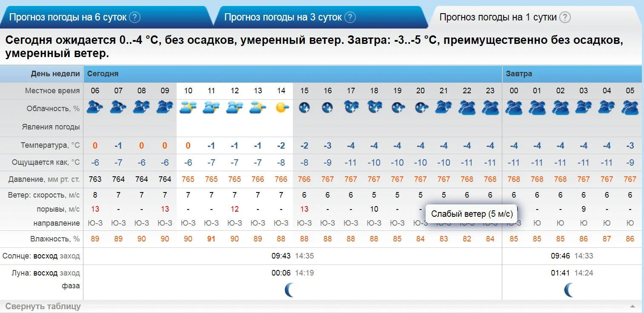Select the temperature value "0" at 06:00

[94, 145]
